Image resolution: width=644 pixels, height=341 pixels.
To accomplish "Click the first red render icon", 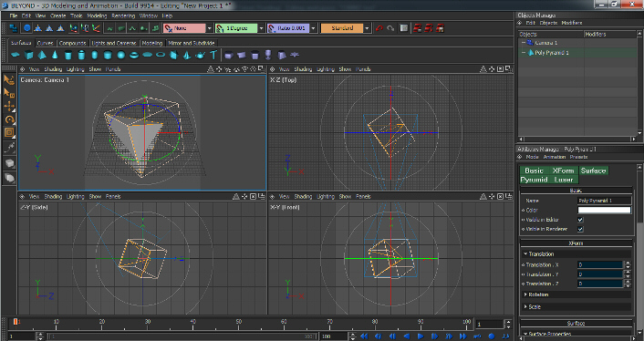I will [x=418, y=28].
